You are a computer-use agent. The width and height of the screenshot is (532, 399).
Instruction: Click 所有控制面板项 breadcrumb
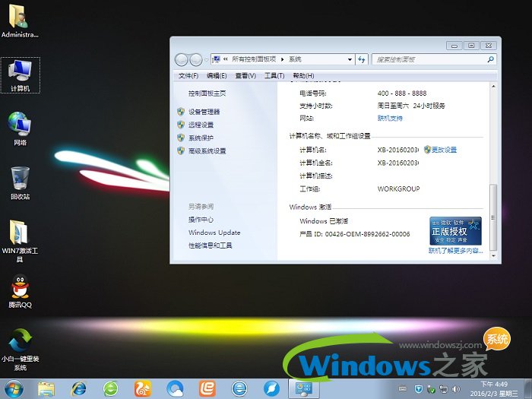click(x=254, y=59)
